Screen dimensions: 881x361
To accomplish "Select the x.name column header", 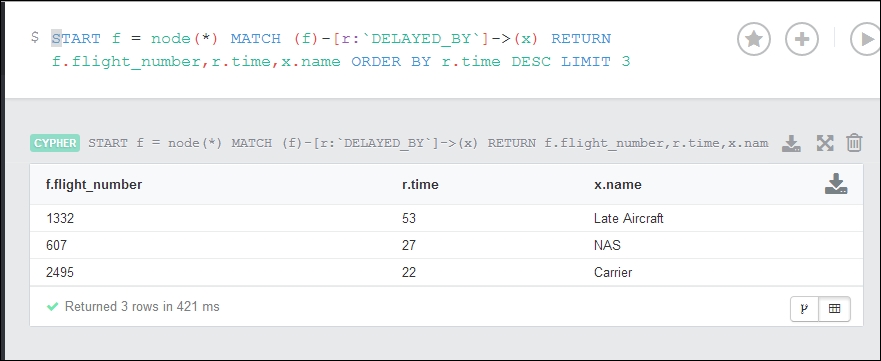I will pyautogui.click(x=617, y=185).
